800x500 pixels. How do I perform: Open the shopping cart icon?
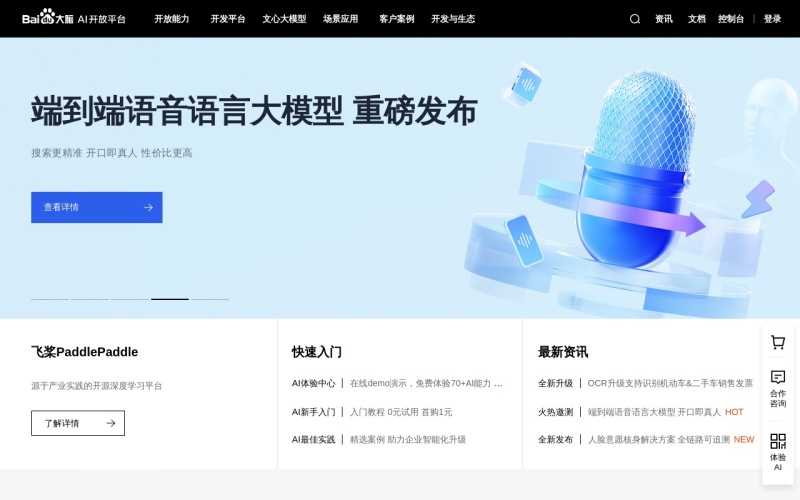click(x=778, y=342)
